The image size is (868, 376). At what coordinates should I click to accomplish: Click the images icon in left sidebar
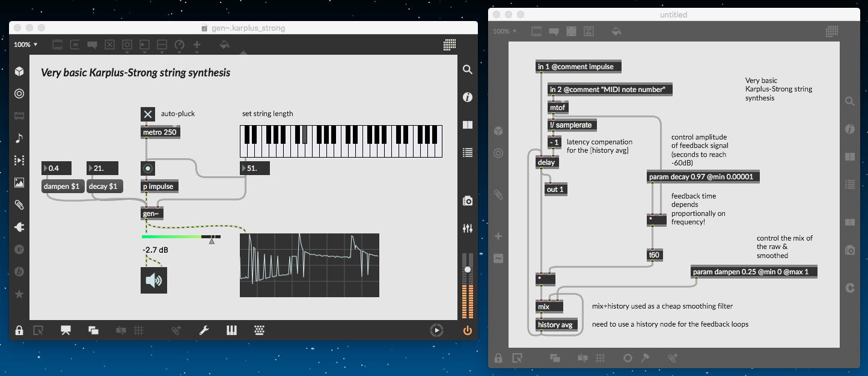(x=19, y=183)
